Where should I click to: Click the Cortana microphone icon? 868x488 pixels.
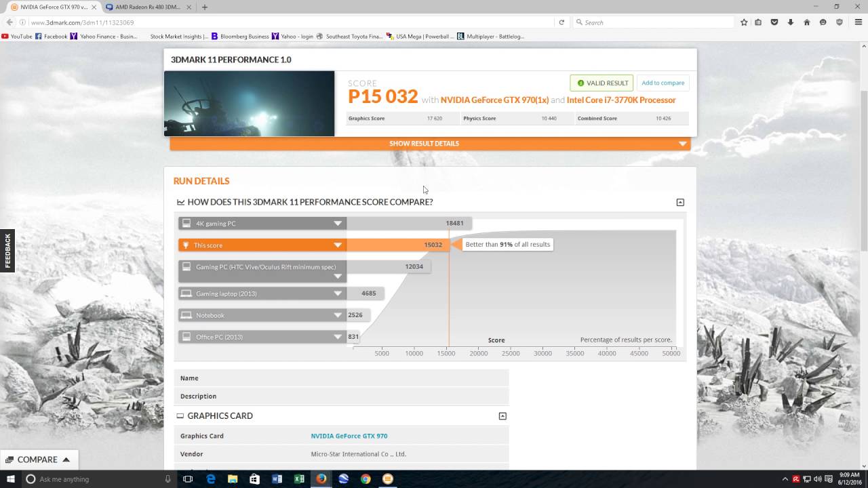click(x=168, y=479)
